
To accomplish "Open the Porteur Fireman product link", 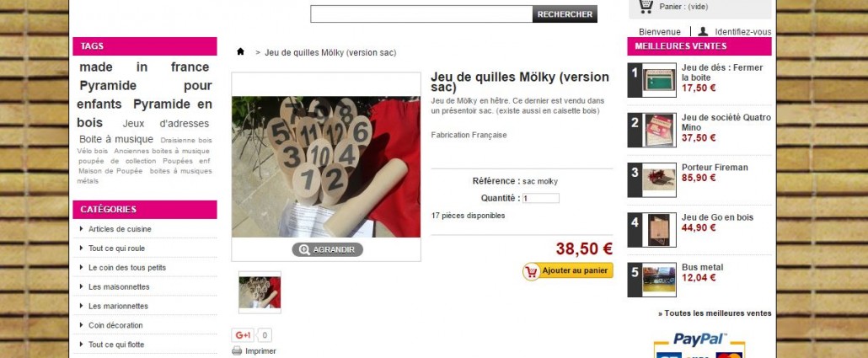I will (715, 167).
